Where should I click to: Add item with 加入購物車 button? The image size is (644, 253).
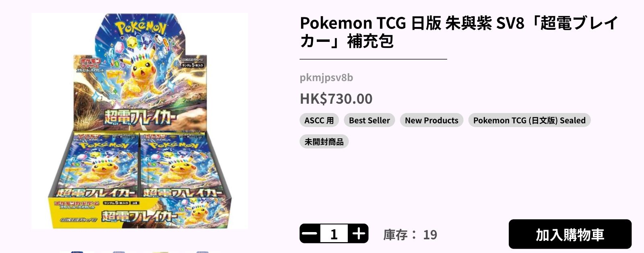570,234
